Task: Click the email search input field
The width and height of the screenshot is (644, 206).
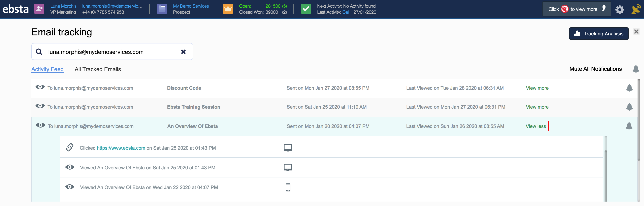Action: pyautogui.click(x=110, y=52)
